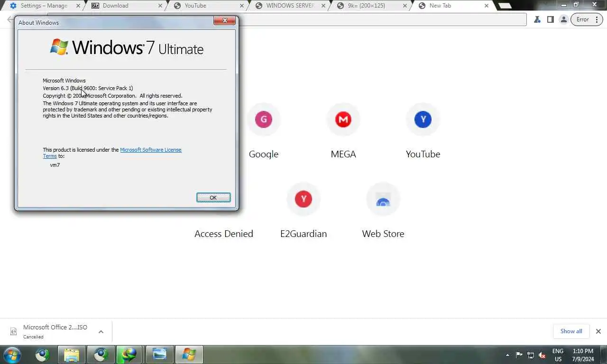The image size is (607, 364).
Task: Close the Settings – Manage tab
Action: (x=78, y=6)
